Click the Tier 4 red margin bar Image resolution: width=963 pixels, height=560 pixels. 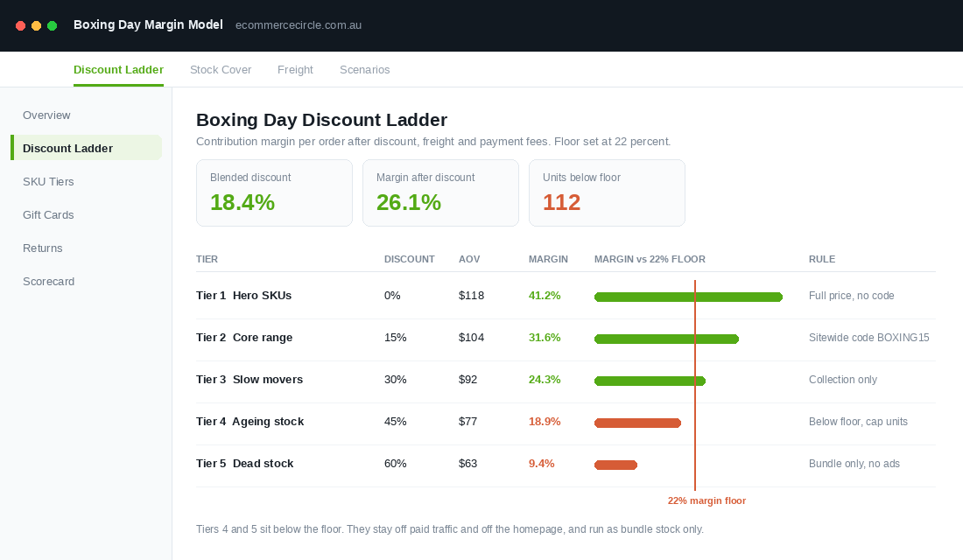[637, 423]
